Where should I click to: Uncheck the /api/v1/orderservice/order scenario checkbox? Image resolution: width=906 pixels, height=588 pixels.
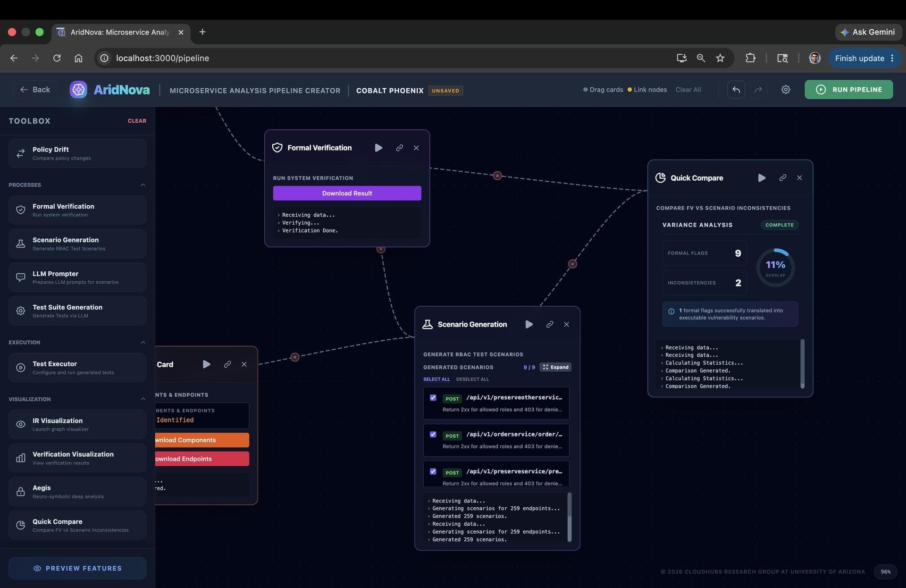433,435
